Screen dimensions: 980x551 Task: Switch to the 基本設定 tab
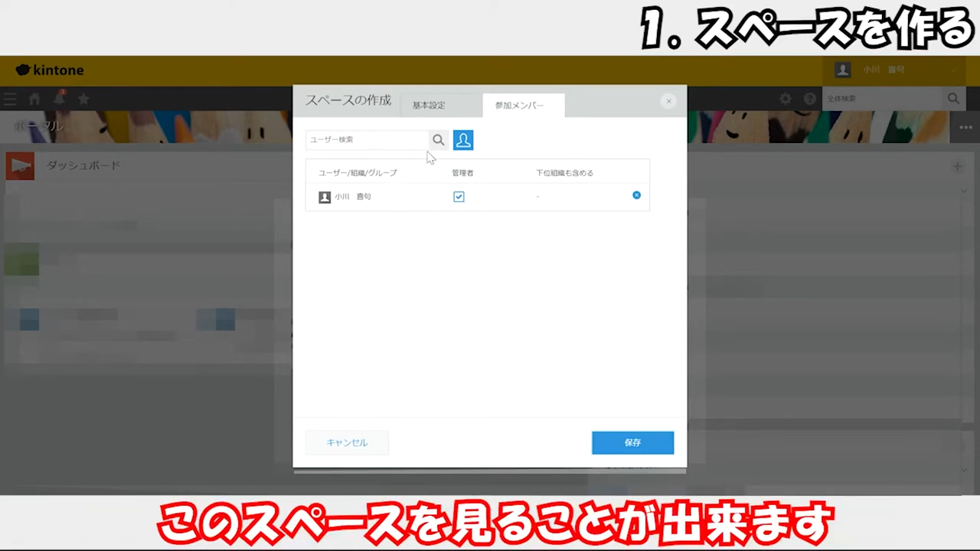429,106
